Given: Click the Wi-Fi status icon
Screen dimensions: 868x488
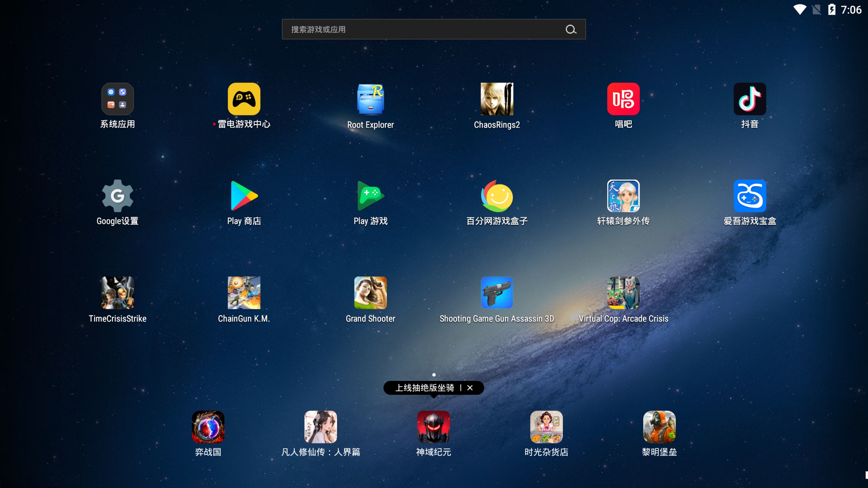Looking at the screenshot, I should click(799, 9).
